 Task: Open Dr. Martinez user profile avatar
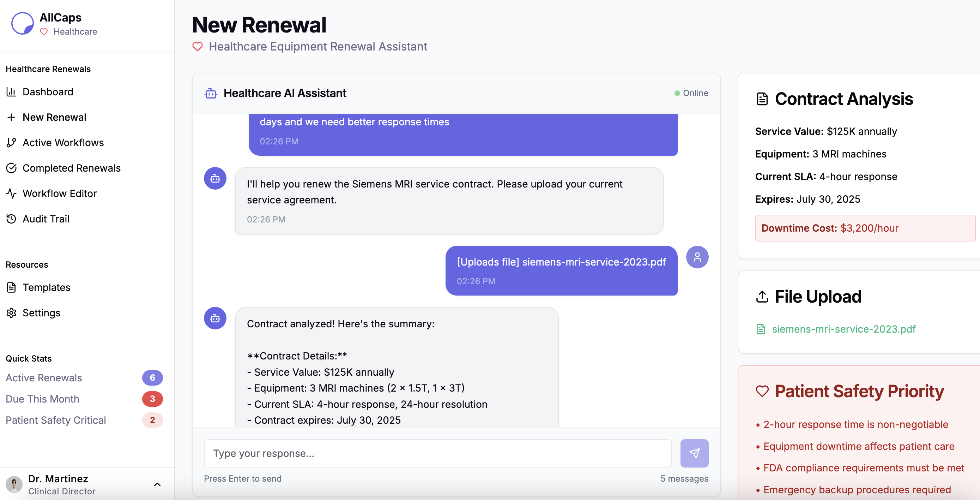point(14,484)
